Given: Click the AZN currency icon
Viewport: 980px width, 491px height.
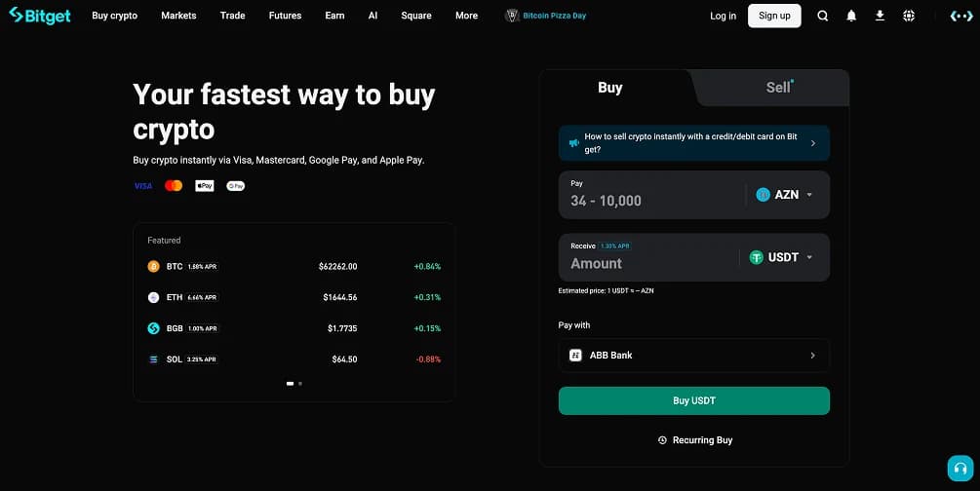Looking at the screenshot, I should [x=764, y=195].
